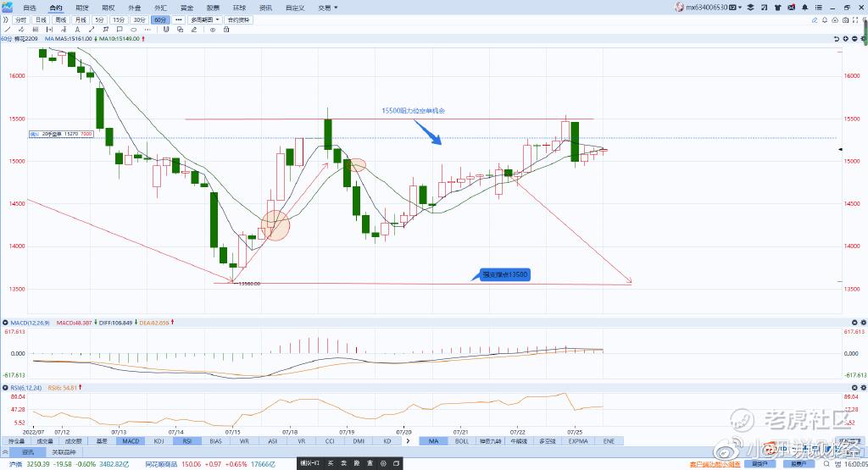Open the RSI panel settings gear

coord(863,388)
